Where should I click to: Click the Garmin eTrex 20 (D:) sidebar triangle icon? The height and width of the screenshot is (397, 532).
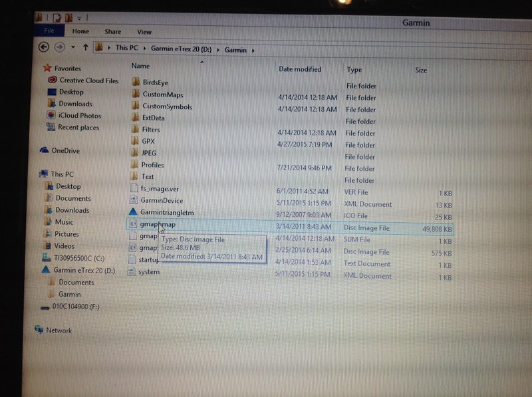pyautogui.click(x=46, y=270)
